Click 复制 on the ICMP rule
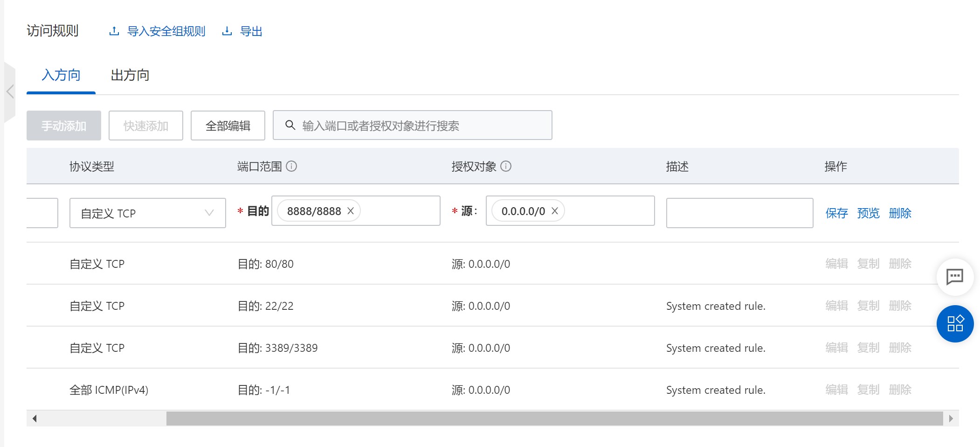Viewport: 980px width, 447px height. click(869, 390)
